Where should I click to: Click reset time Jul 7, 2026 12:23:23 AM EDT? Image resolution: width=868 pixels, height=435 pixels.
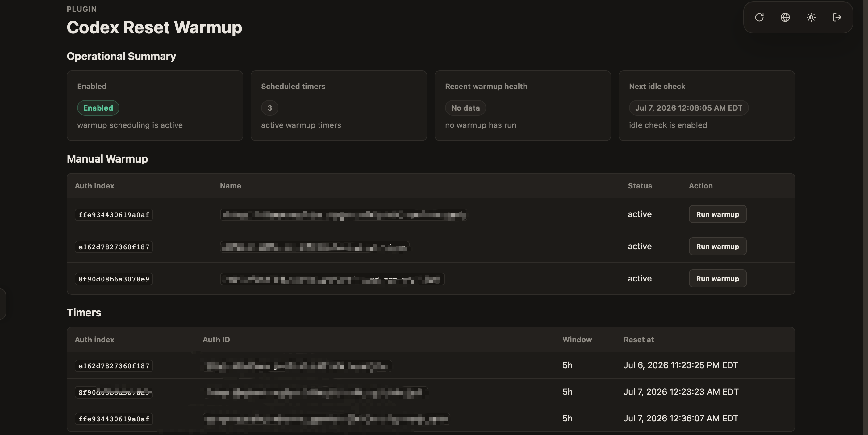pos(681,392)
